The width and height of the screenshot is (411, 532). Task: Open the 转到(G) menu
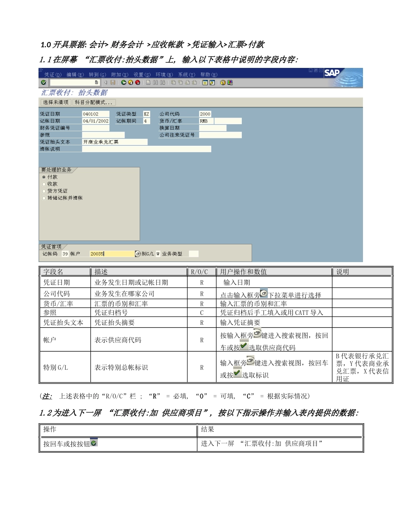97,74
